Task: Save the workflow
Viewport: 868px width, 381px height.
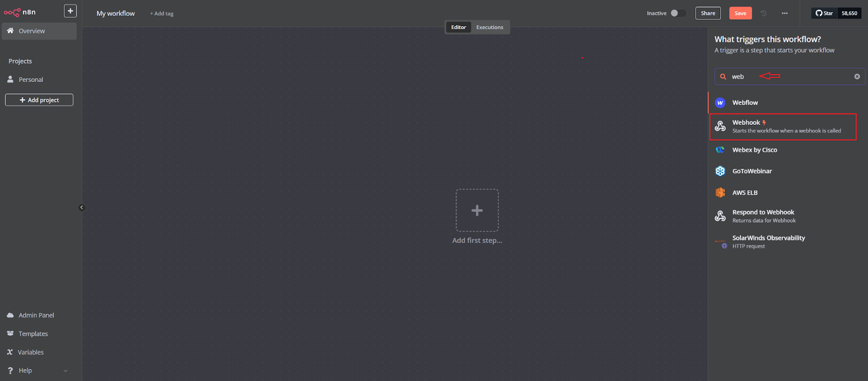Action: 741,13
